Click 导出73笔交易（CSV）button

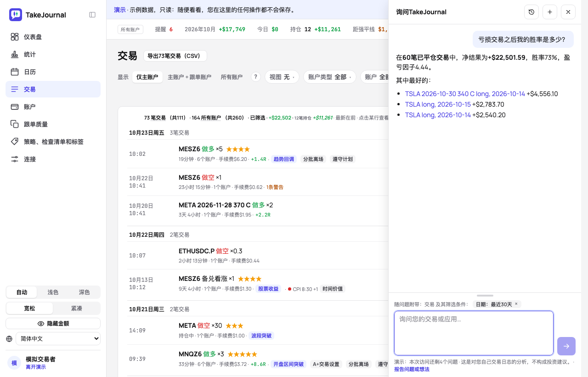pos(175,56)
